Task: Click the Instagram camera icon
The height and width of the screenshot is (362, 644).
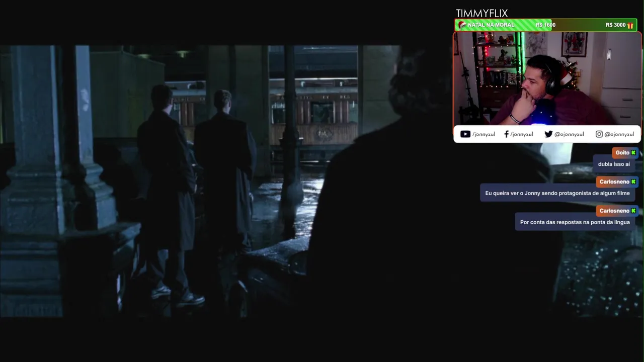Action: point(599,134)
